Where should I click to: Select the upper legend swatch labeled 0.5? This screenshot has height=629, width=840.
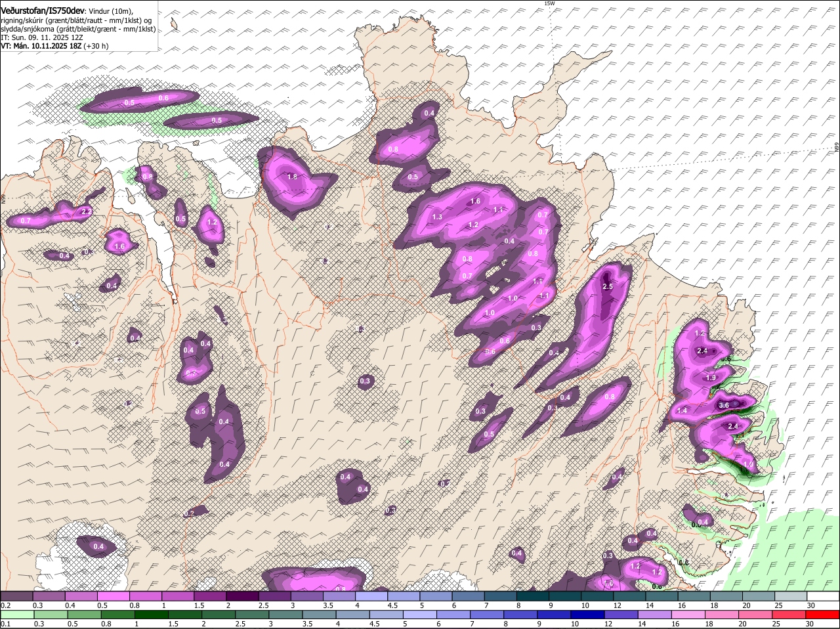coord(113,596)
